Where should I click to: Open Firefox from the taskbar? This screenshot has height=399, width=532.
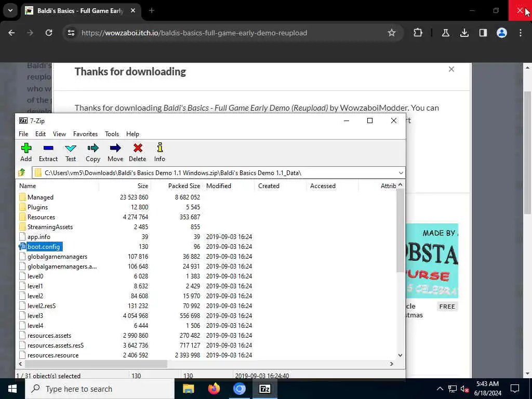tap(214, 389)
